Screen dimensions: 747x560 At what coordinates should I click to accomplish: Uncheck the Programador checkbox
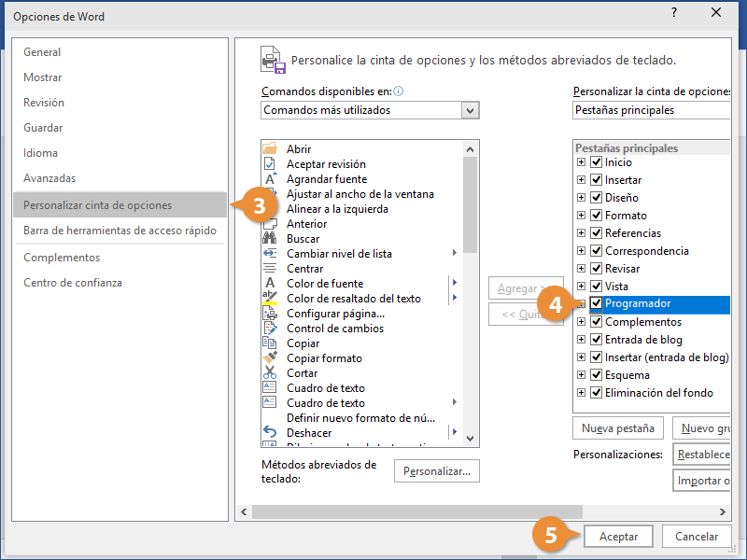click(596, 304)
